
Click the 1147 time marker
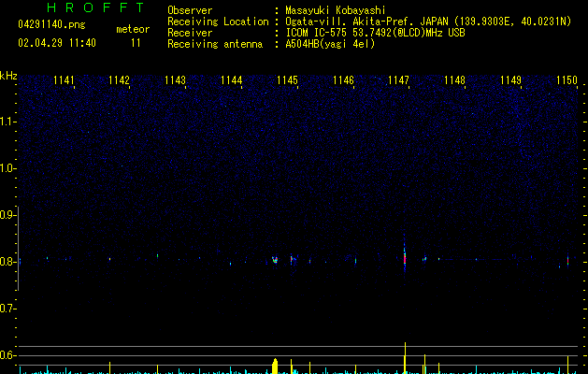(x=398, y=80)
